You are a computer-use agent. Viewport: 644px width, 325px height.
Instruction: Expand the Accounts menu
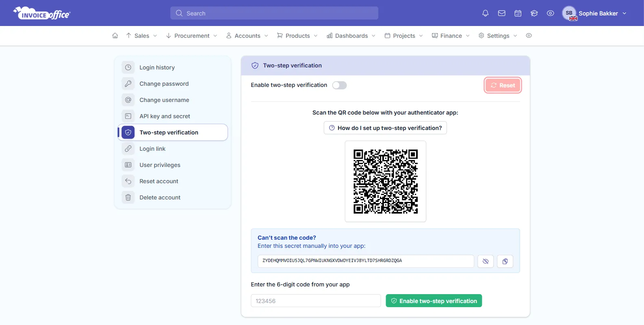247,36
